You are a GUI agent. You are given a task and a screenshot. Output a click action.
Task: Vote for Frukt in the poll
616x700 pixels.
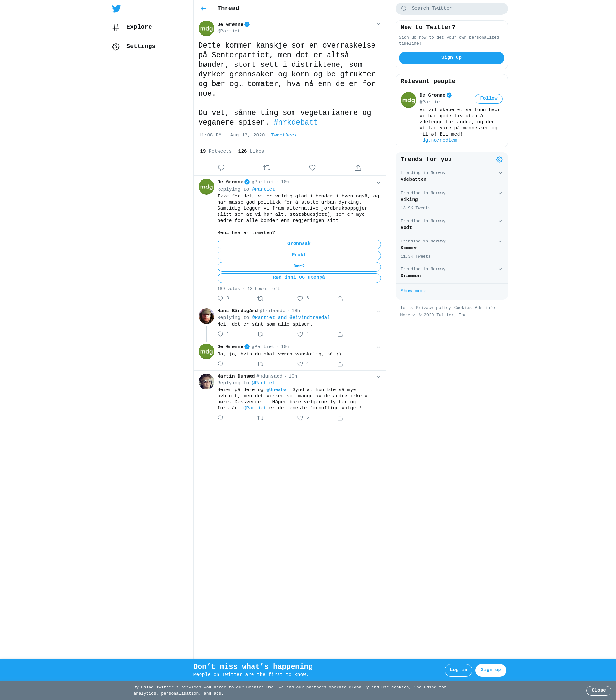tap(299, 256)
